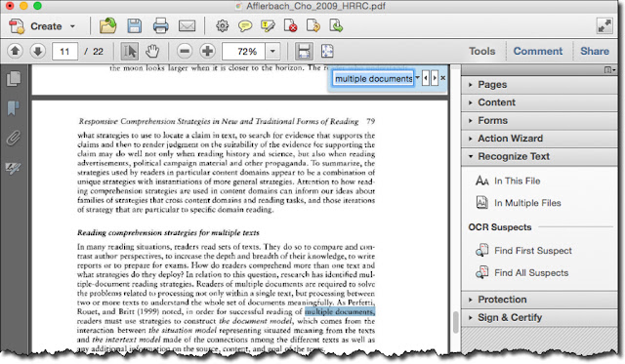This screenshot has width=625, height=364.
Task: Find previous search result arrow
Action: tap(426, 78)
